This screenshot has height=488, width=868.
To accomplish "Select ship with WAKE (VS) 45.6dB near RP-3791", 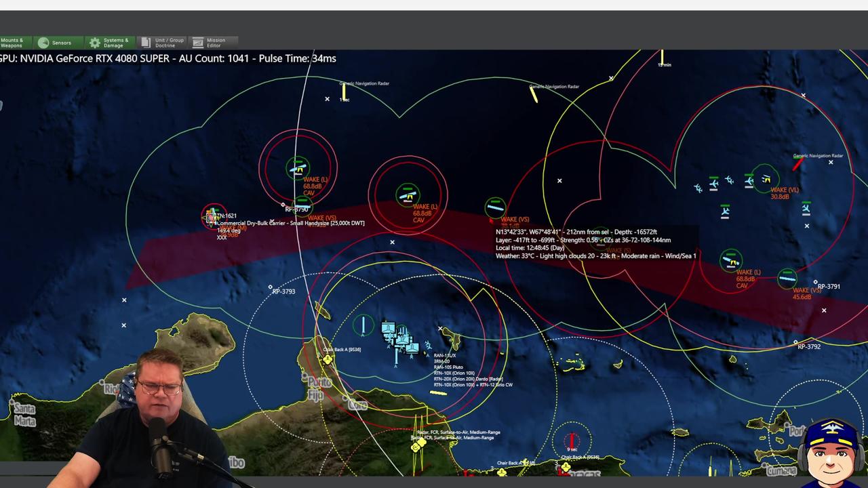I will click(787, 277).
